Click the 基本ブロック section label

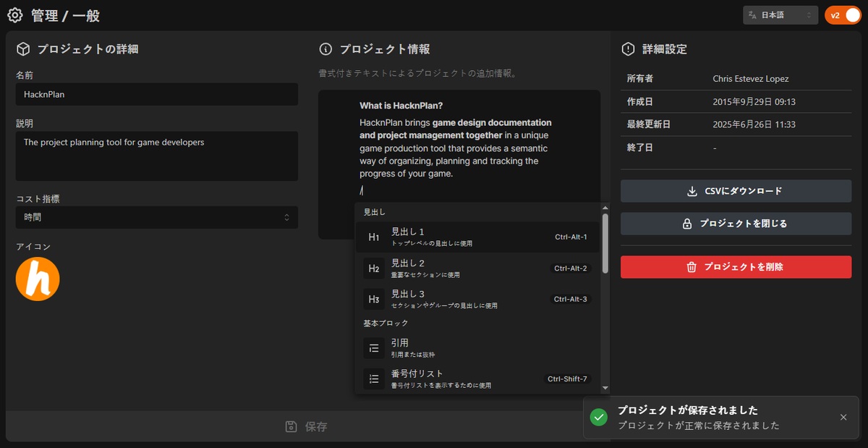click(386, 323)
